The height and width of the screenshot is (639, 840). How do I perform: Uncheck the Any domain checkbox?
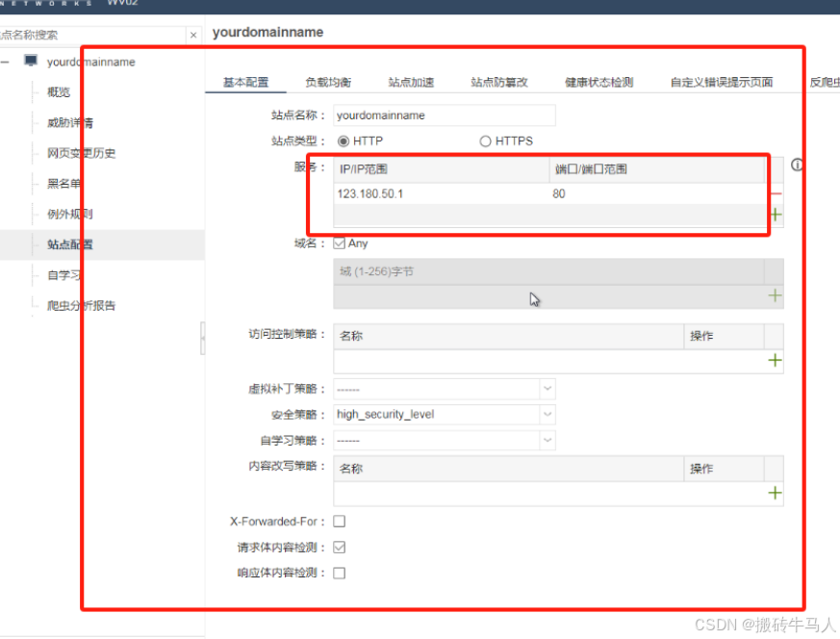[x=339, y=243]
